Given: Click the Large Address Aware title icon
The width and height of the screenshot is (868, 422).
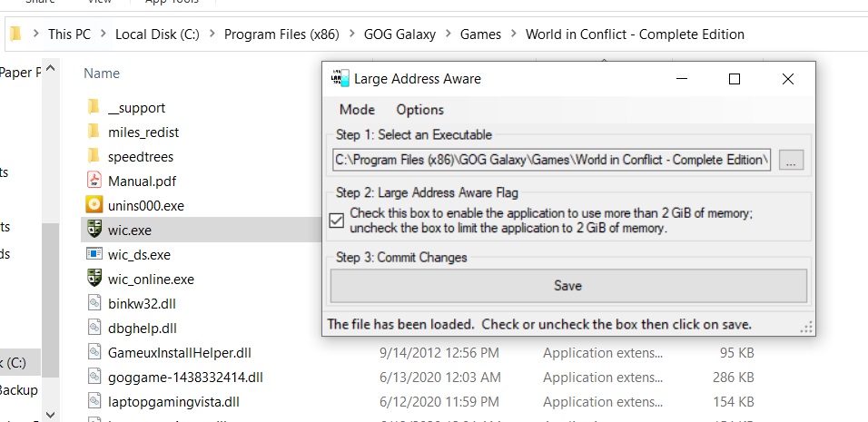Looking at the screenshot, I should pyautogui.click(x=340, y=79).
